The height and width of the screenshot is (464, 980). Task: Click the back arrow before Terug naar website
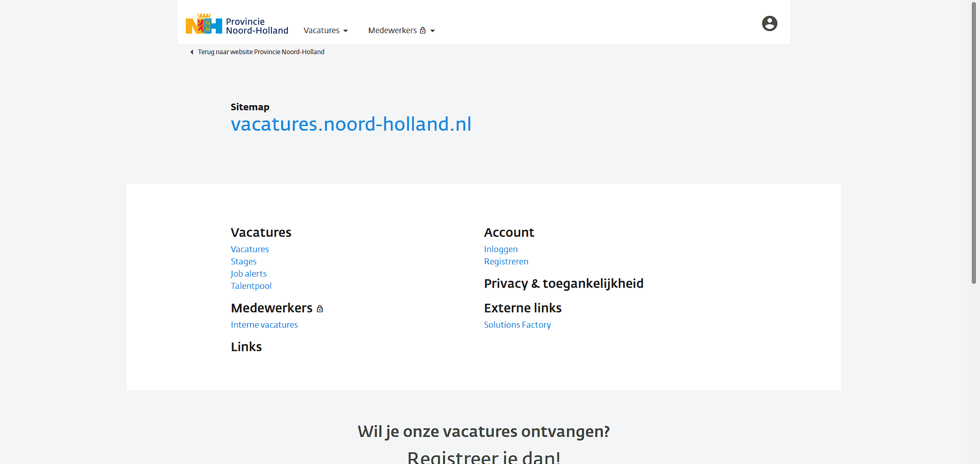point(192,52)
